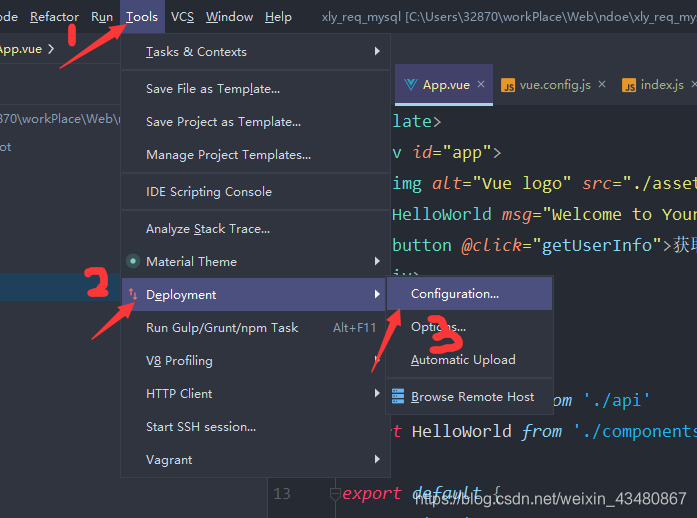Click JS file icon on vue.config.js tab
The width and height of the screenshot is (697, 518).
click(508, 85)
